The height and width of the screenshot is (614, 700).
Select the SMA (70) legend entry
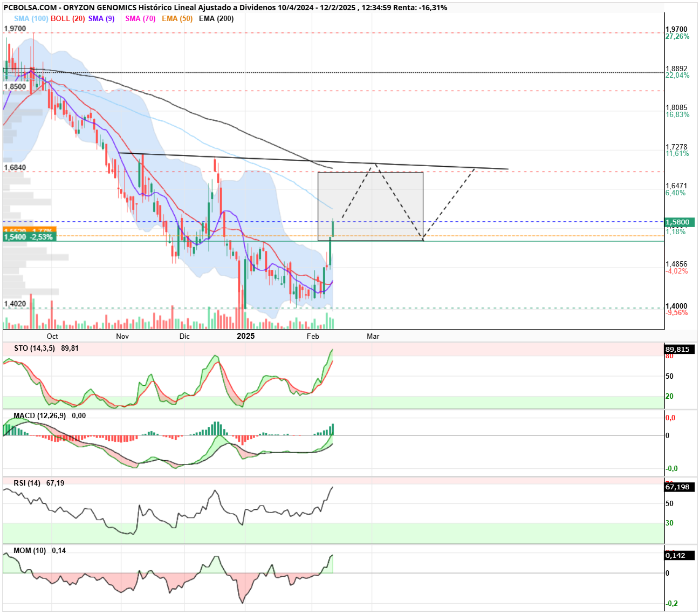[140, 18]
